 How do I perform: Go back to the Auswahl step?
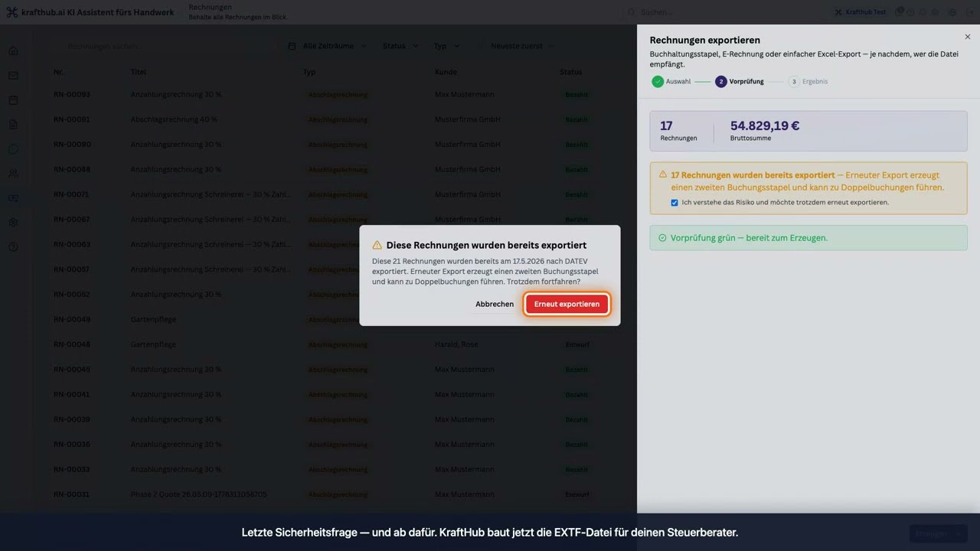(x=671, y=81)
